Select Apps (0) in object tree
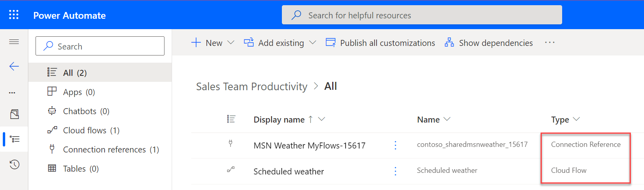 click(100, 92)
